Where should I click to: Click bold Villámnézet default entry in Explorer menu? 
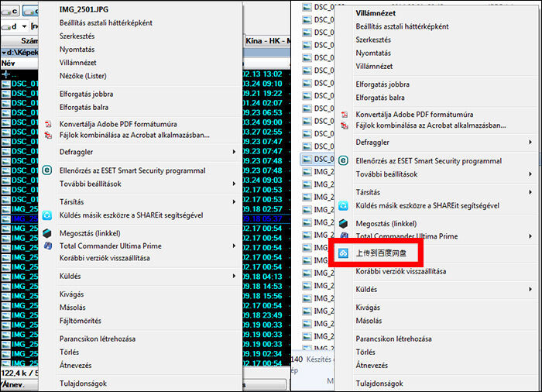point(376,13)
